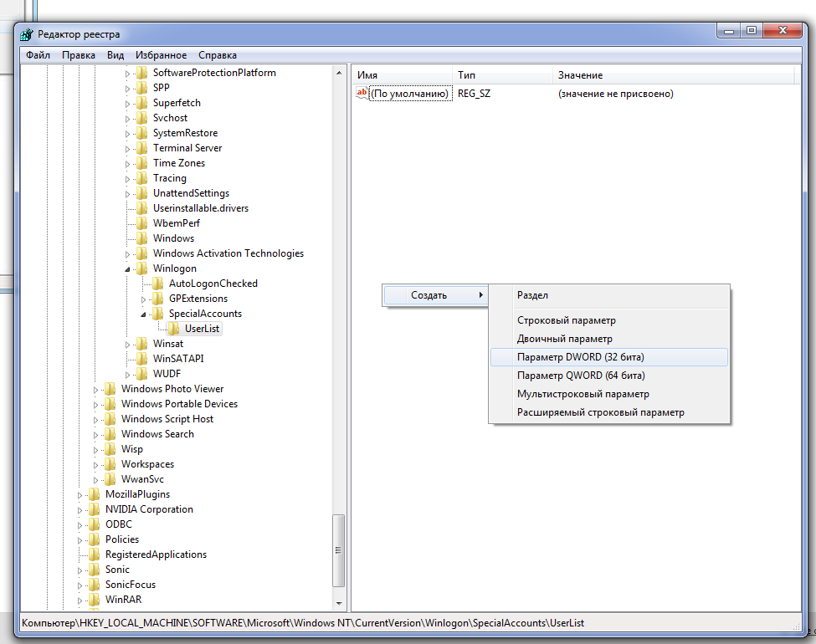Choose Двоичный параметр option
816x644 pixels.
point(609,339)
